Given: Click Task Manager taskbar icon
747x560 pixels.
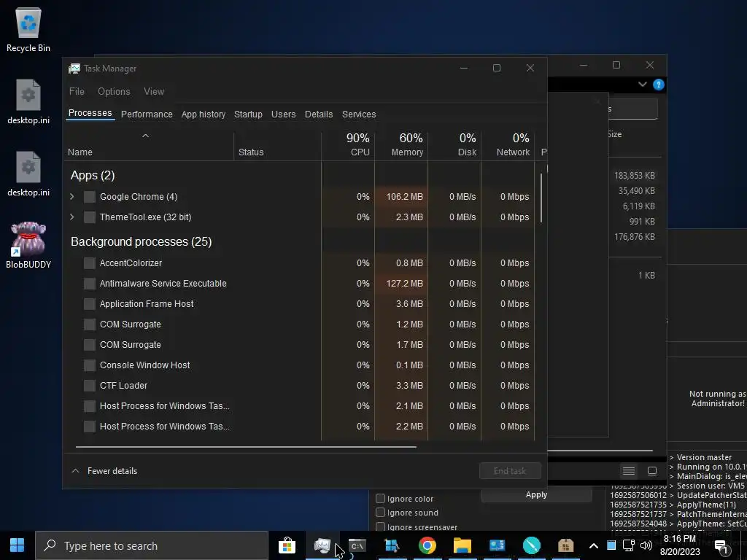Looking at the screenshot, I should click(322, 545).
